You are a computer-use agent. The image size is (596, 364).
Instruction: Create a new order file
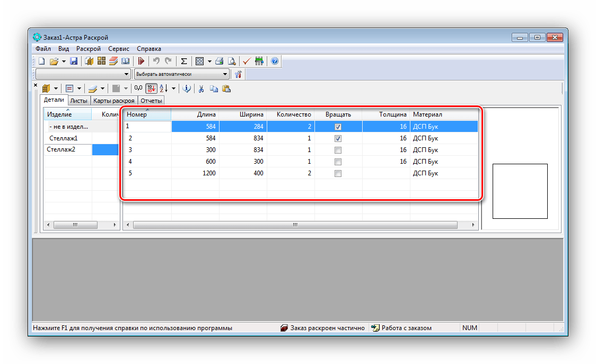point(42,61)
